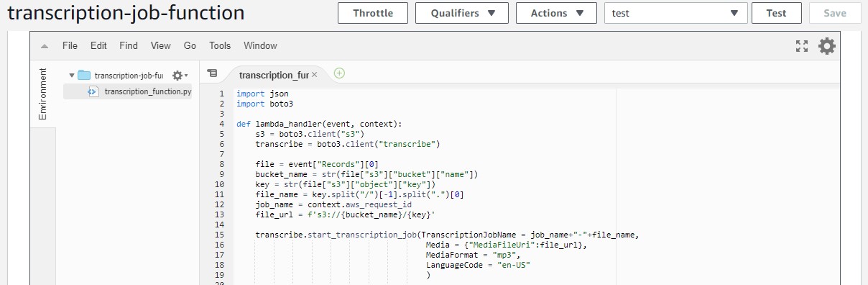This screenshot has width=868, height=285.
Task: Click the Test button
Action: 776,13
